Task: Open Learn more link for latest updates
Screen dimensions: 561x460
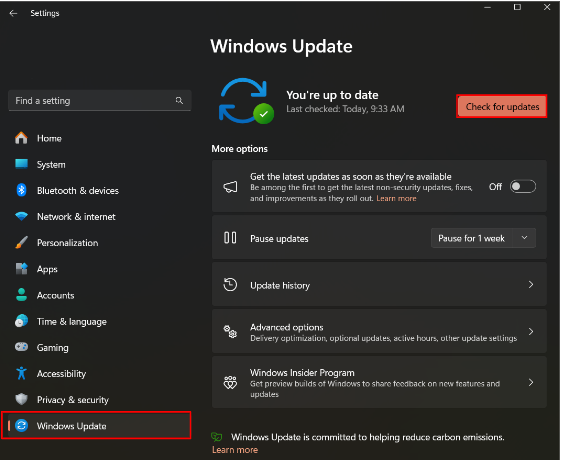Action: click(396, 199)
